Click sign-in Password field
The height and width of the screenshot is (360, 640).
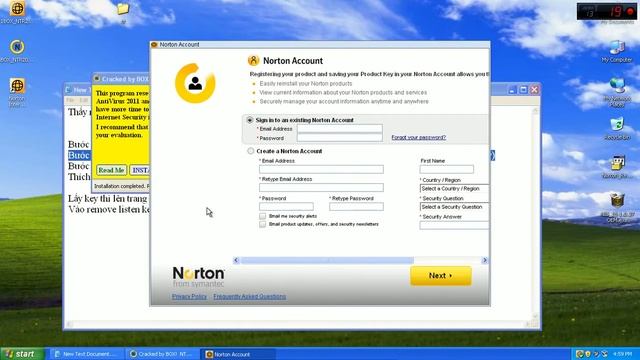click(x=340, y=138)
